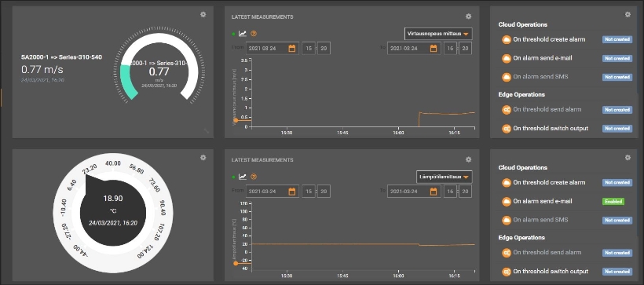Click edge icon of 'On threshold switch output' beside °C chart
644x285 pixels.
coord(507,272)
